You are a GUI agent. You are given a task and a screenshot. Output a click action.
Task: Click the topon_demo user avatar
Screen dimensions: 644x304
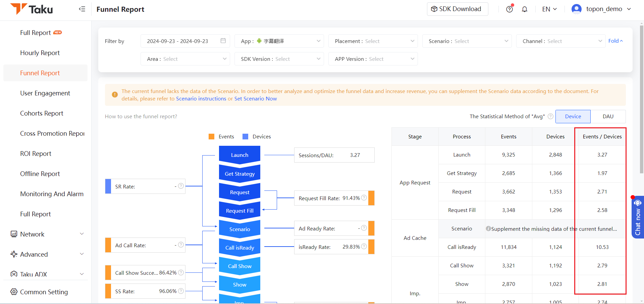pos(577,9)
